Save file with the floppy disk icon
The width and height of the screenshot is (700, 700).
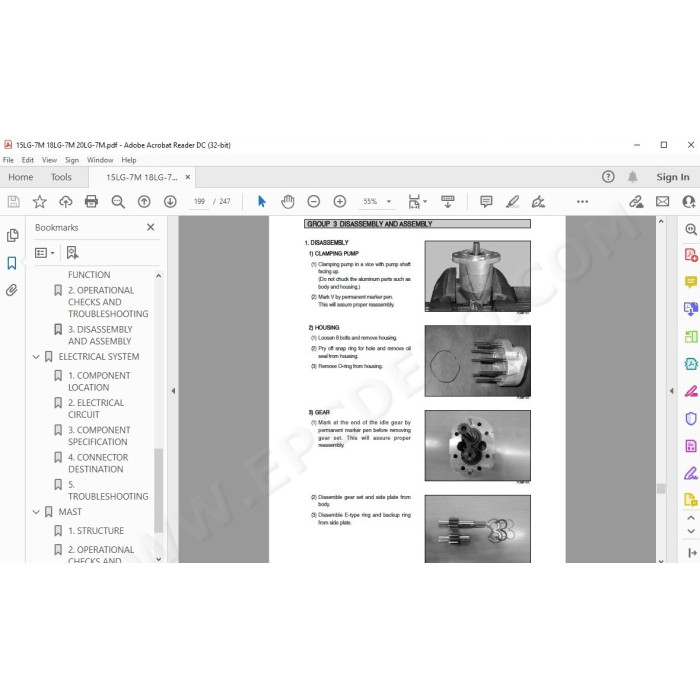pyautogui.click(x=13, y=202)
